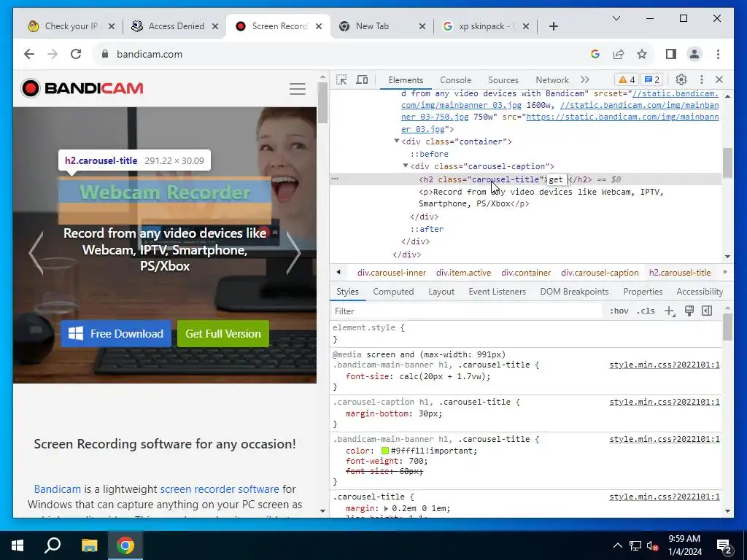The image size is (747, 560).
Task: Select div.carousel-caption breadcrumb
Action: pyautogui.click(x=600, y=273)
